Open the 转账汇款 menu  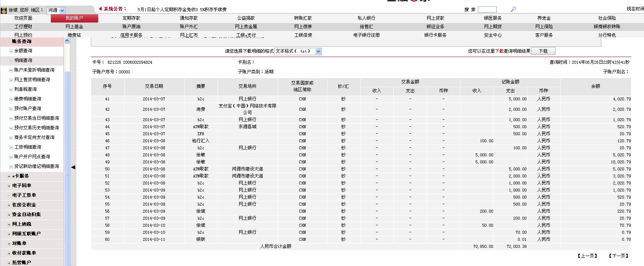pos(303,18)
